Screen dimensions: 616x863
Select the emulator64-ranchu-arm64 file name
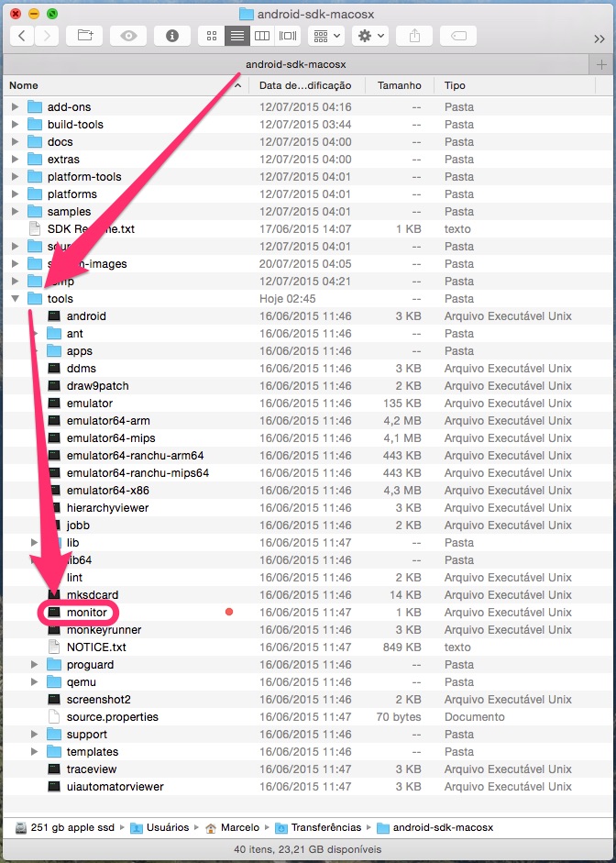(x=136, y=456)
